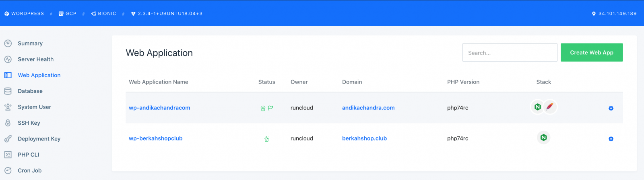
Task: Open PHP CLI in sidebar
Action: (29, 155)
